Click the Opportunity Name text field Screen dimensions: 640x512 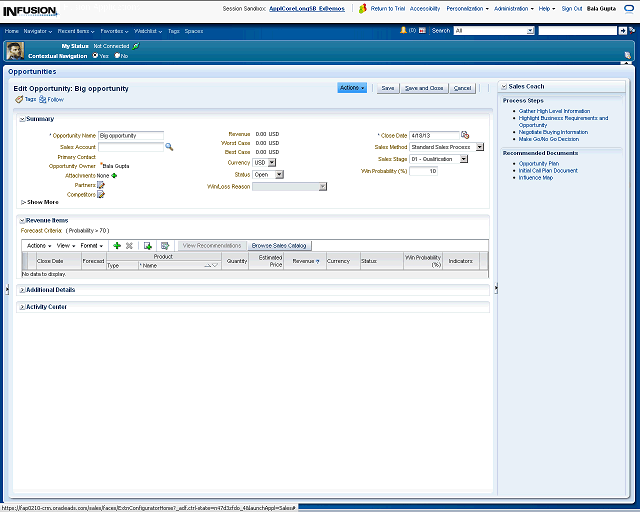click(131, 135)
